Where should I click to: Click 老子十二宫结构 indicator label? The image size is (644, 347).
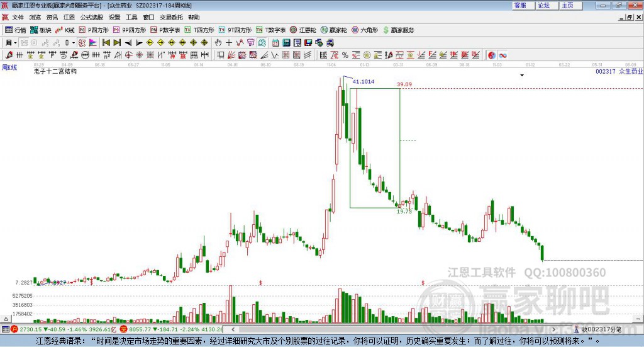coord(55,71)
